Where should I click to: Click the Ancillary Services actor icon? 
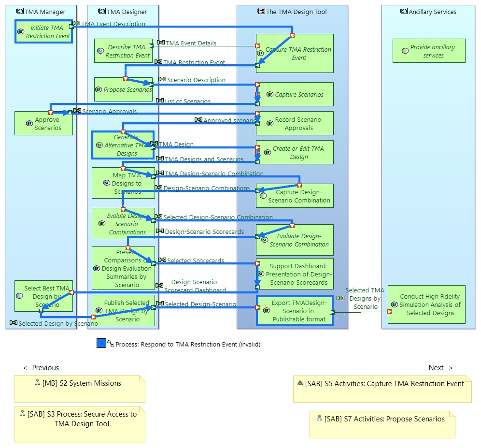(404, 12)
